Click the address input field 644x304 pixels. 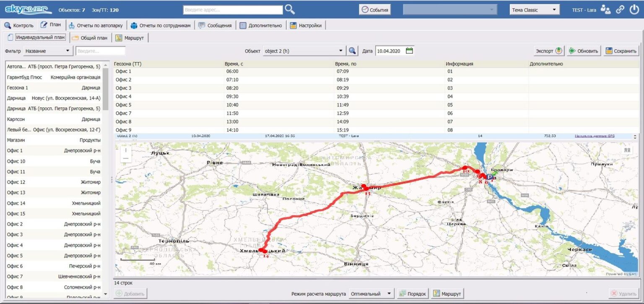coord(233,10)
